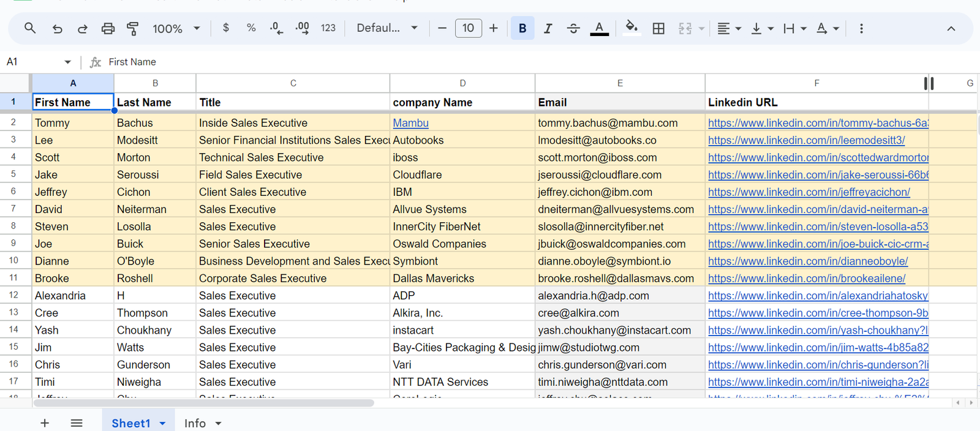Click the horizontal scrollbar thumb

[x=203, y=403]
